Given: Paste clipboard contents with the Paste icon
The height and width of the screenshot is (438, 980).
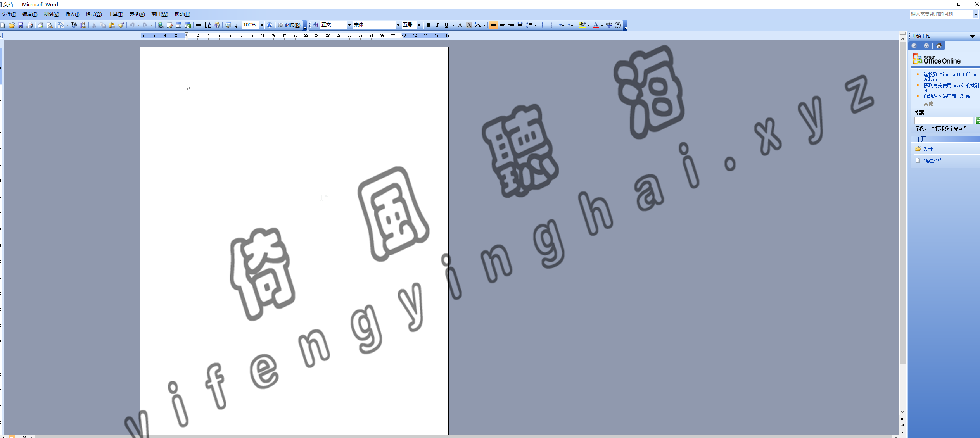Looking at the screenshot, I should [x=112, y=25].
